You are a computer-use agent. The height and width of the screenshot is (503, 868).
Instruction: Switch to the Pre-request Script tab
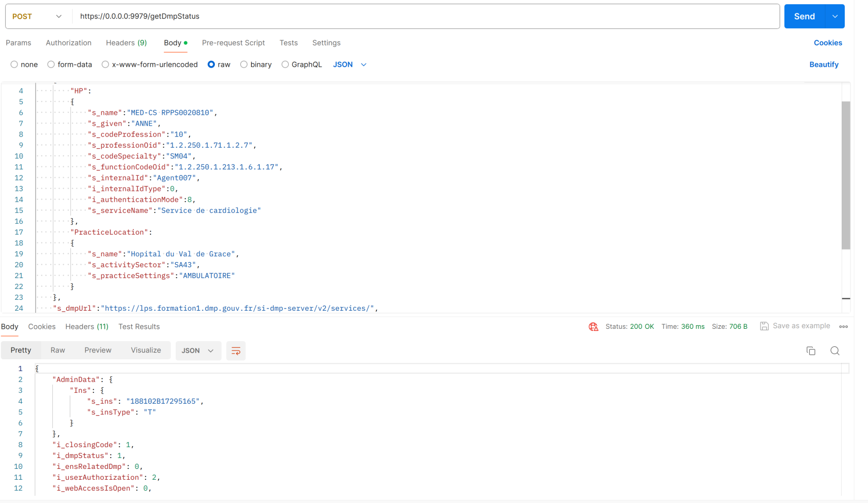[233, 43]
